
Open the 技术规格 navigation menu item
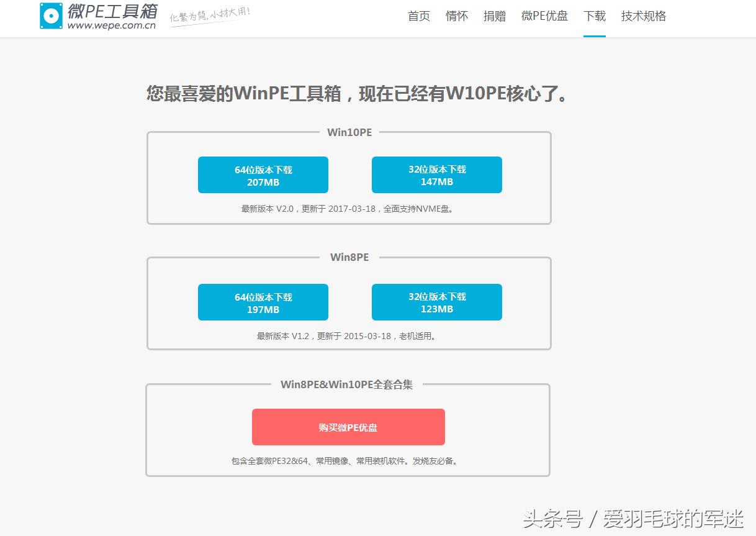pyautogui.click(x=643, y=16)
